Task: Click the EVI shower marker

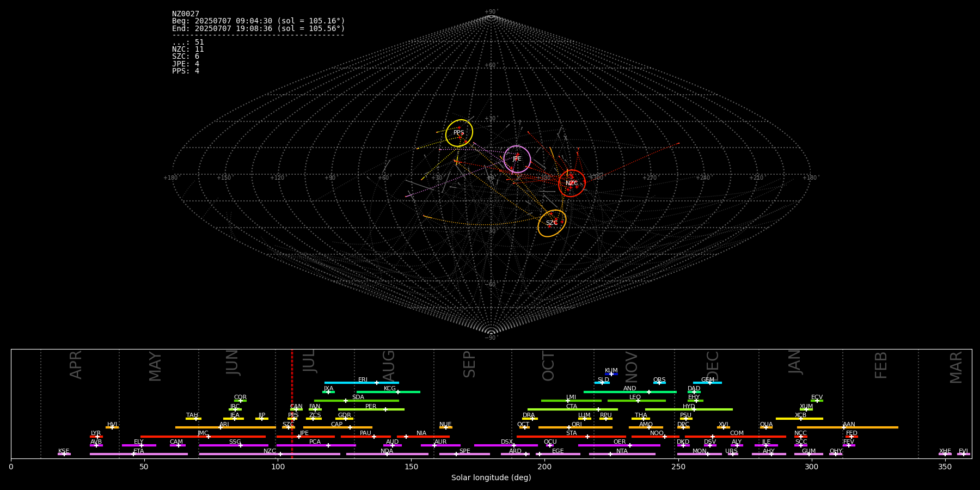Action: 964,454
